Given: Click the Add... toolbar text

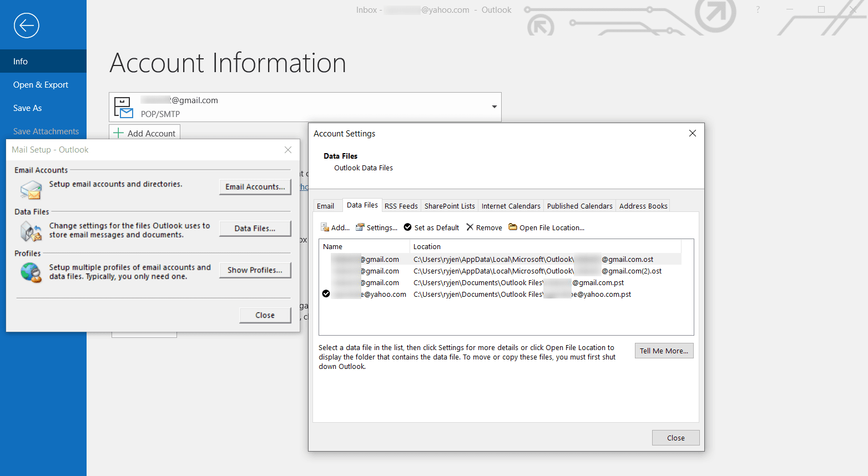Looking at the screenshot, I should tap(341, 227).
